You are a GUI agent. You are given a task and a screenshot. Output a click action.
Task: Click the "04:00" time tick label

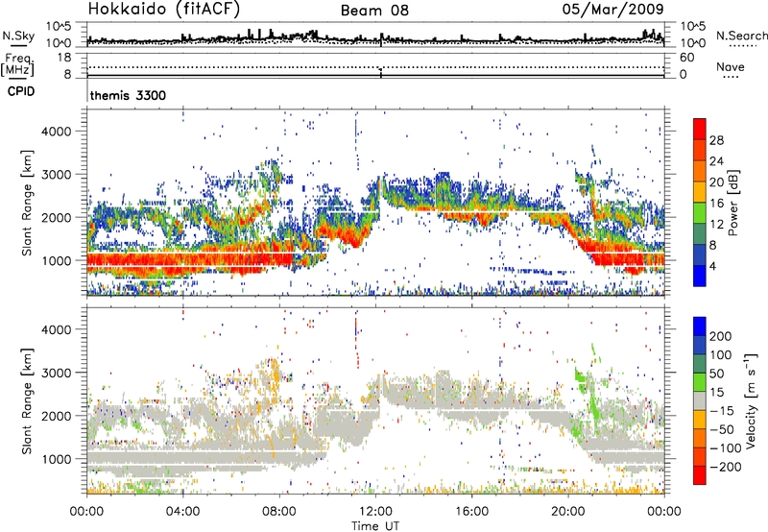tap(182, 511)
